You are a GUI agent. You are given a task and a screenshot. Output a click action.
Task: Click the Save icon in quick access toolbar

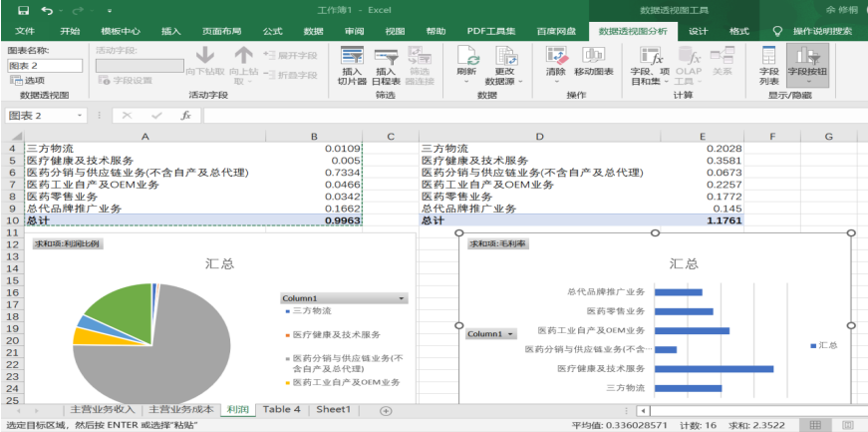coord(23,10)
